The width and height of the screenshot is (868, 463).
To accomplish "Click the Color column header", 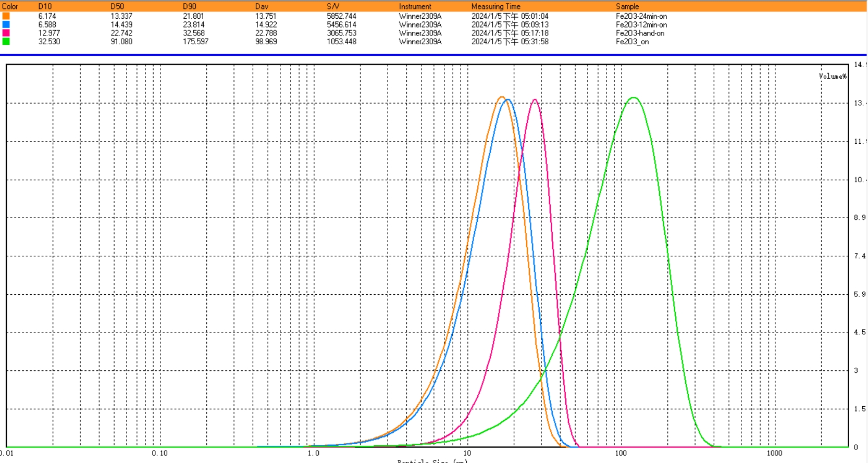I will tap(10, 6).
